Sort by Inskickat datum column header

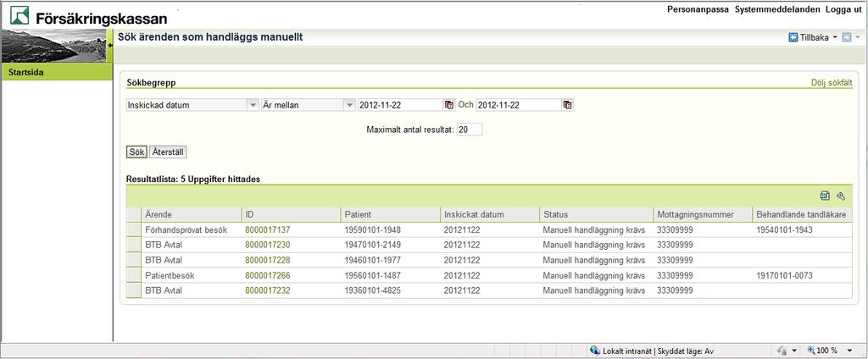point(490,214)
